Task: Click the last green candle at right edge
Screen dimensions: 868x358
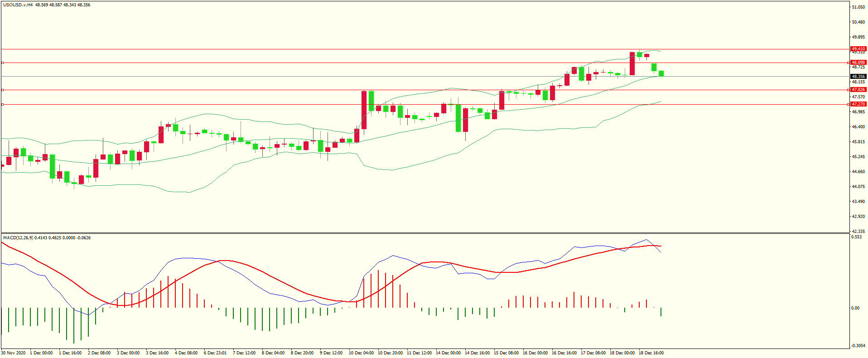Action: coord(661,73)
